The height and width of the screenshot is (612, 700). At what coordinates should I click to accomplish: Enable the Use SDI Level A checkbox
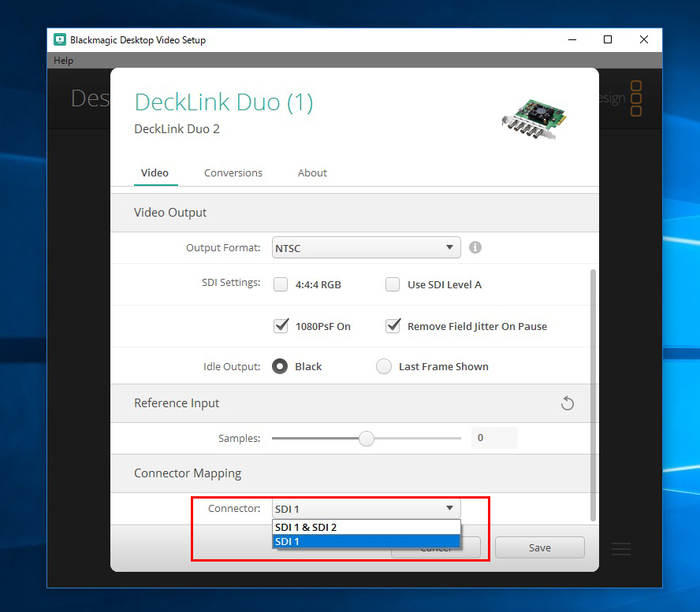(393, 284)
